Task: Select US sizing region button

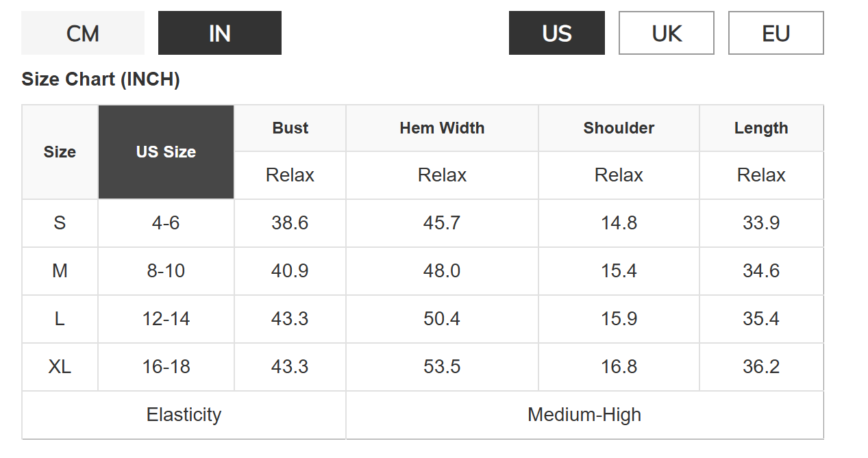Action: [x=557, y=33]
